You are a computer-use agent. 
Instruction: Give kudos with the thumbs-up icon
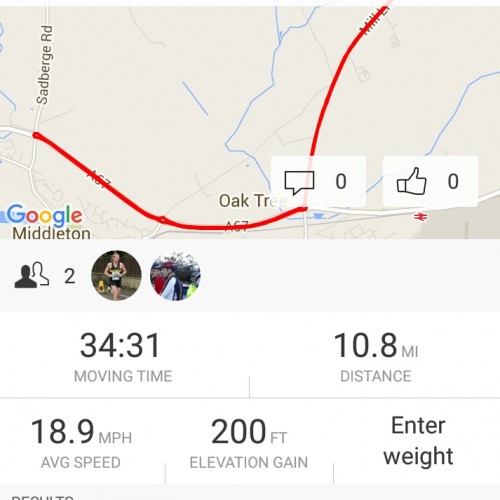pos(412,181)
